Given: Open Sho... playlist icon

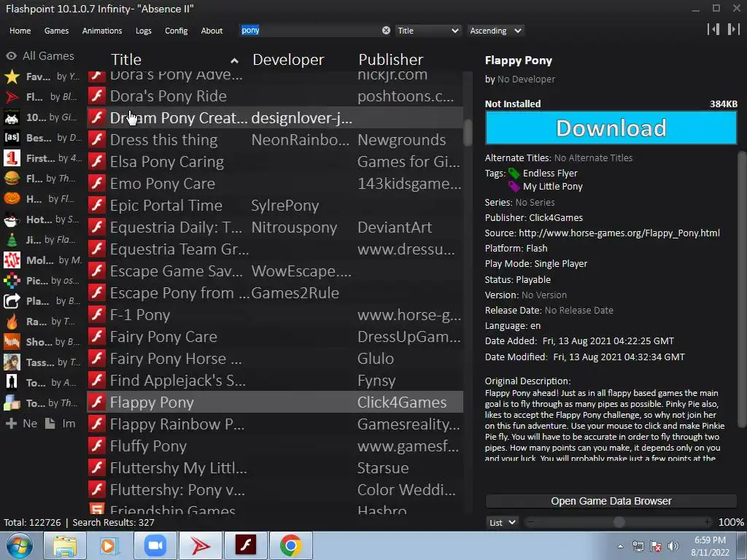Looking at the screenshot, I should tap(12, 341).
